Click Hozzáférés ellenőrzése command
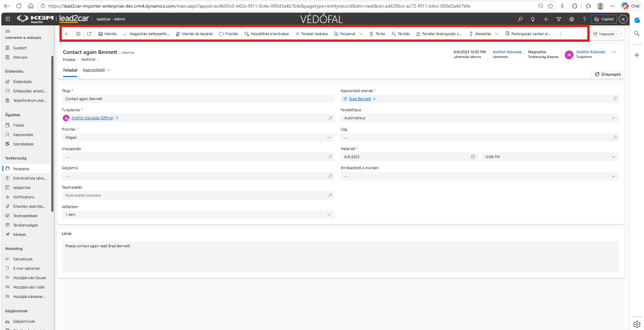Image resolution: width=644 pixels, height=330 pixels. 266,34
